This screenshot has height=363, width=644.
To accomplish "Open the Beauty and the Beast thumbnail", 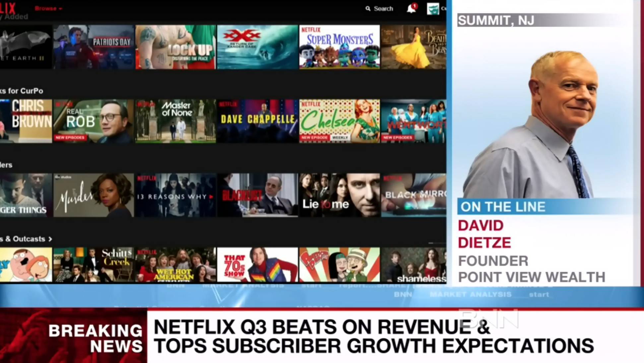I will pyautogui.click(x=414, y=47).
